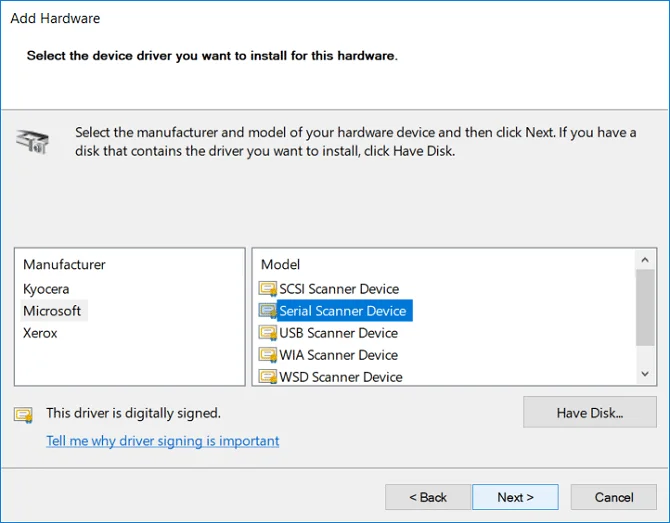Choose Xerox as the manufacturer
Screen dimensions: 670x523
tap(40, 333)
